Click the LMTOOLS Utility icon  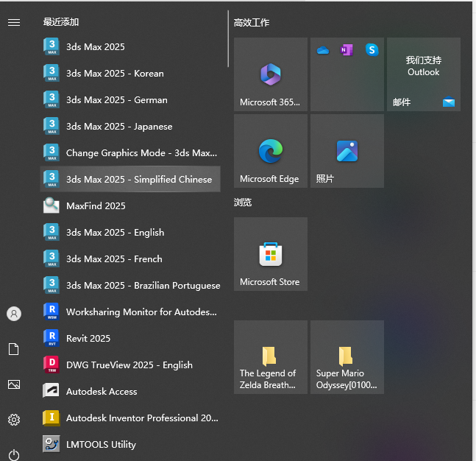click(x=51, y=444)
